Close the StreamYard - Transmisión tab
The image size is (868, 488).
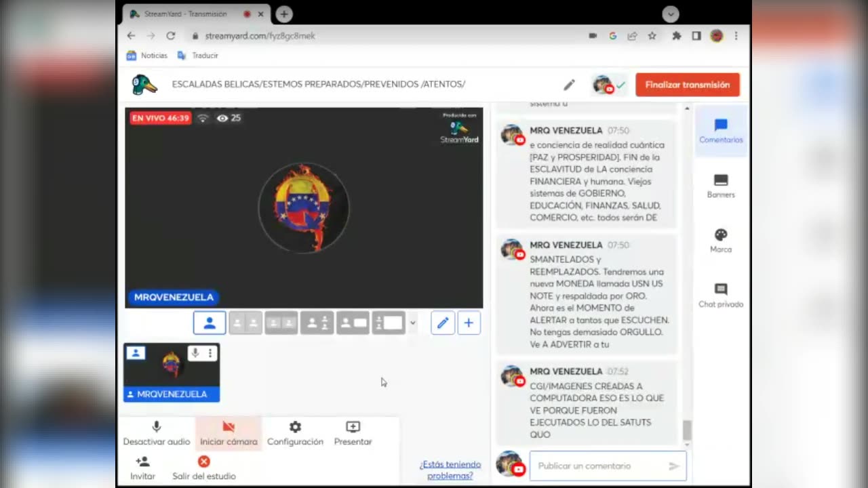click(x=260, y=14)
